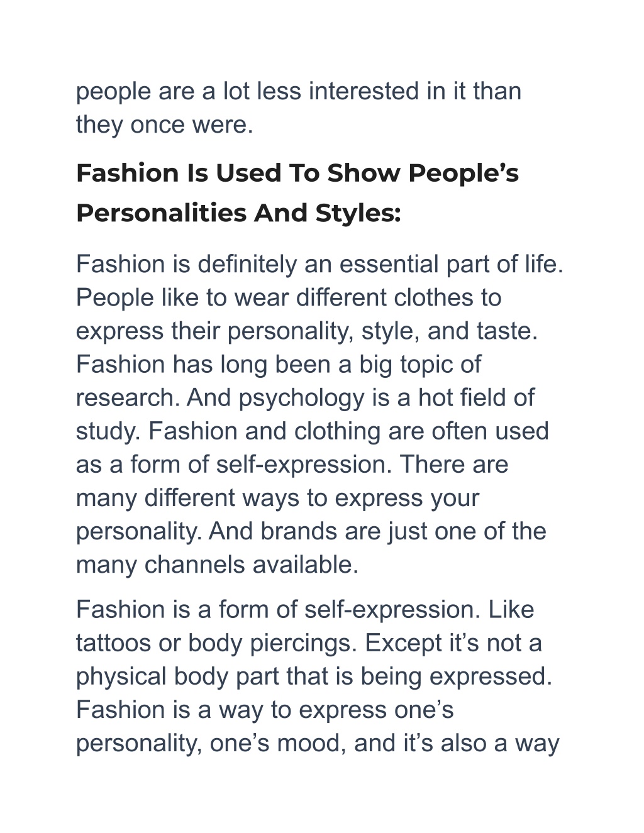Click the line 'research. And psychology is a hot field of'
The height and width of the screenshot is (833, 644).
click(305, 397)
